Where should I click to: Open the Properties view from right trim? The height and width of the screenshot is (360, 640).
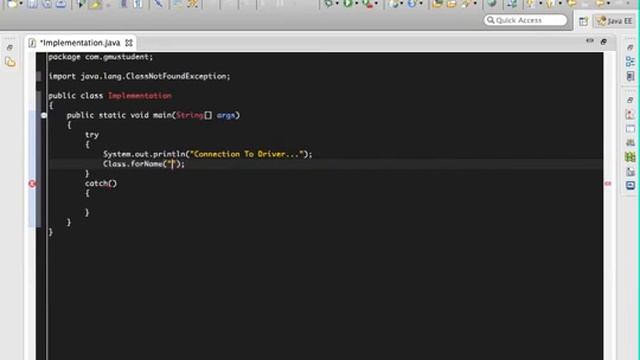point(630,129)
